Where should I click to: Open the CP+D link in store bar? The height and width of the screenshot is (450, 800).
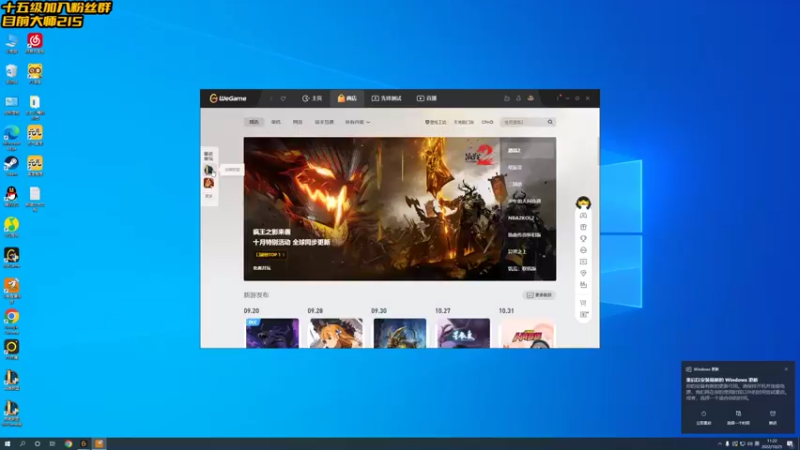tap(487, 122)
